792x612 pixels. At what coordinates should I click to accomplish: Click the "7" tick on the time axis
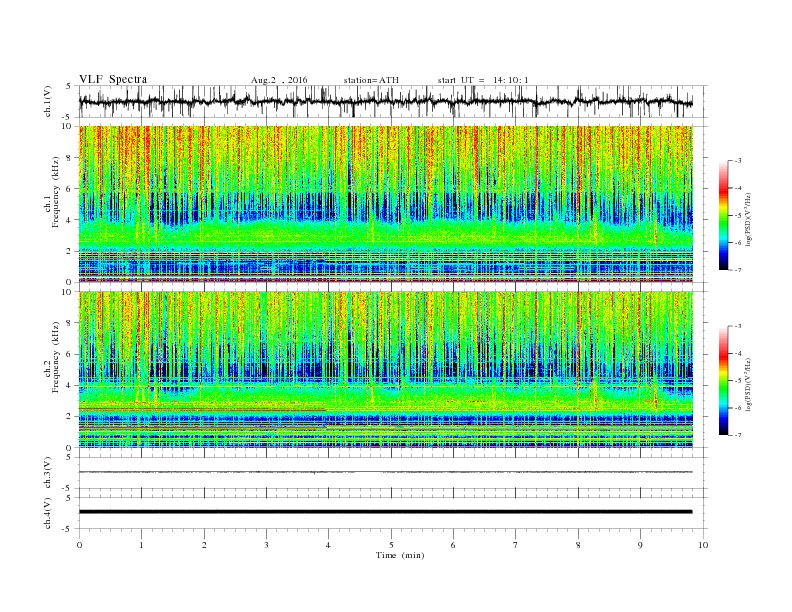click(516, 545)
